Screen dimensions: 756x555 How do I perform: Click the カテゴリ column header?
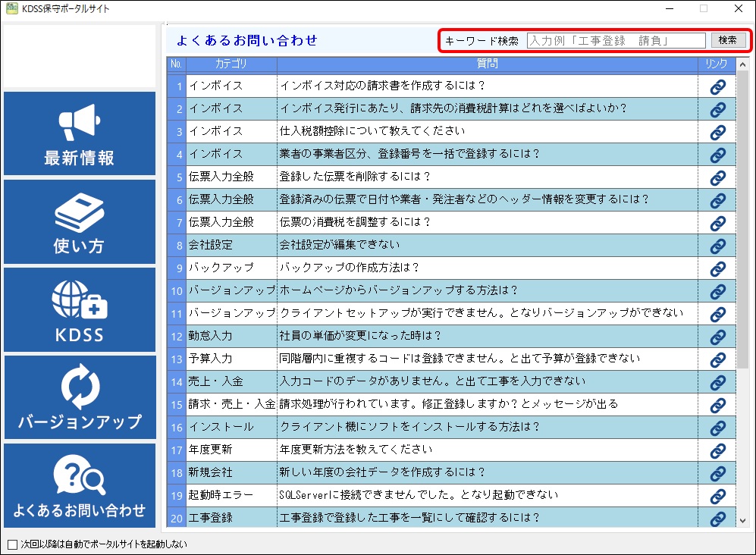(x=231, y=64)
